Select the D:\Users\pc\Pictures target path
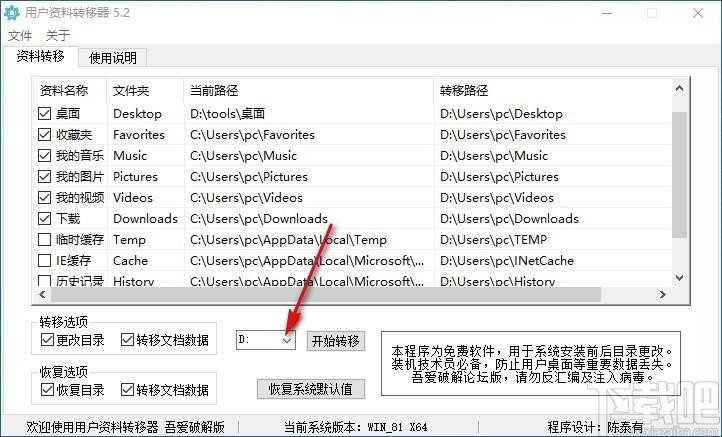 (553, 176)
